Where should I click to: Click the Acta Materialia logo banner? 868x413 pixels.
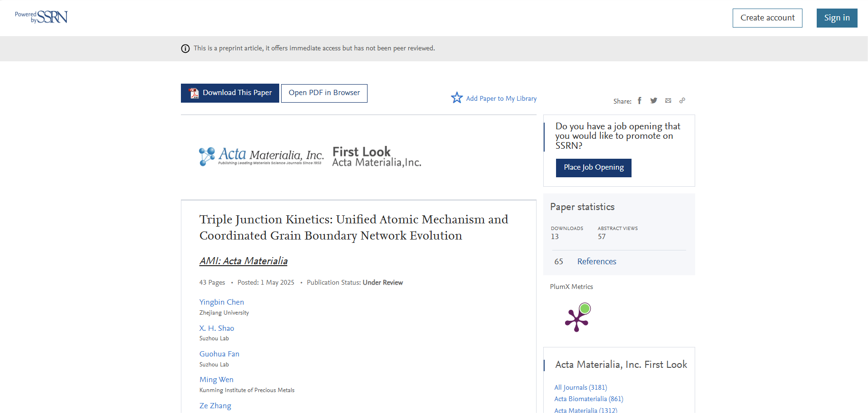[x=310, y=156]
